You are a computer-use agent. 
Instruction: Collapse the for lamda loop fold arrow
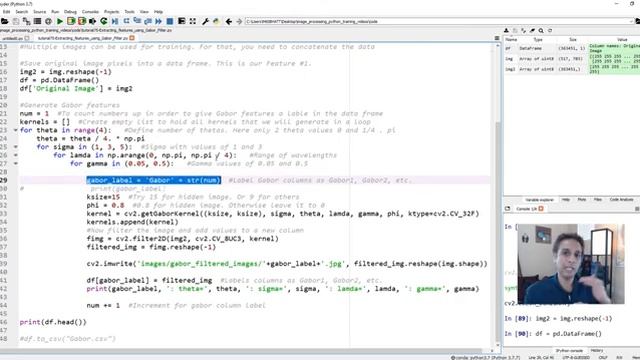tap(16, 155)
